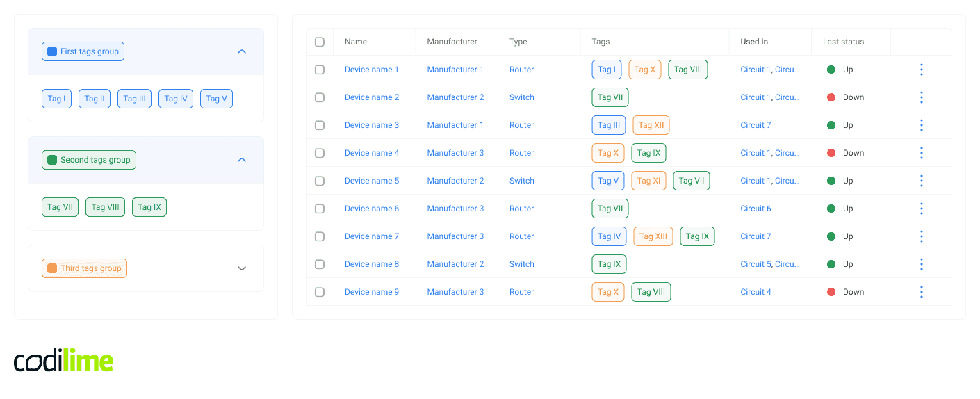
Task: Select Tag VII in the Second tags group panel
Action: (x=60, y=207)
